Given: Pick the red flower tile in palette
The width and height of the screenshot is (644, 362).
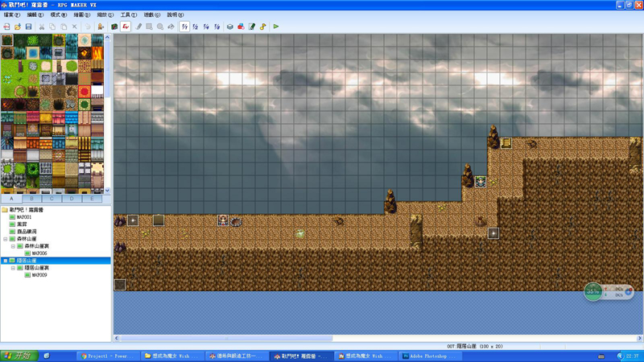Looking at the screenshot, I should click(85, 92).
